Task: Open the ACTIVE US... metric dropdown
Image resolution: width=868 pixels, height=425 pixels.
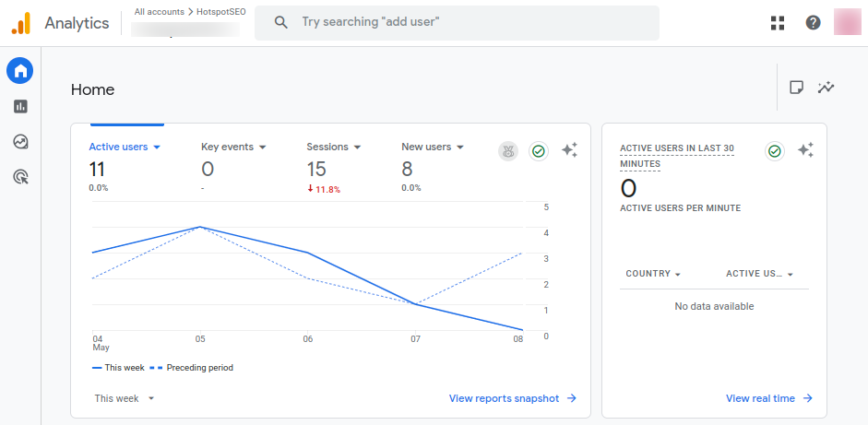Action: coord(760,274)
